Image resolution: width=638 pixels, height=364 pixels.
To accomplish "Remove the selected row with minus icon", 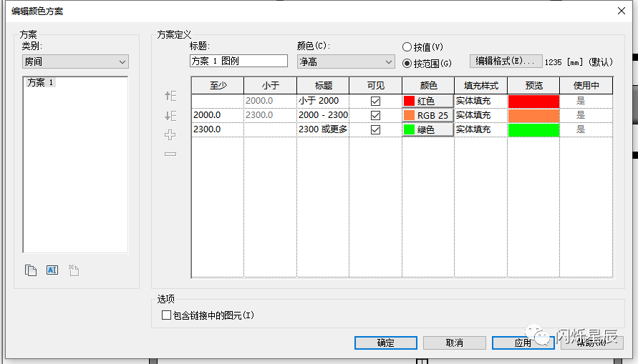I will 170,154.
